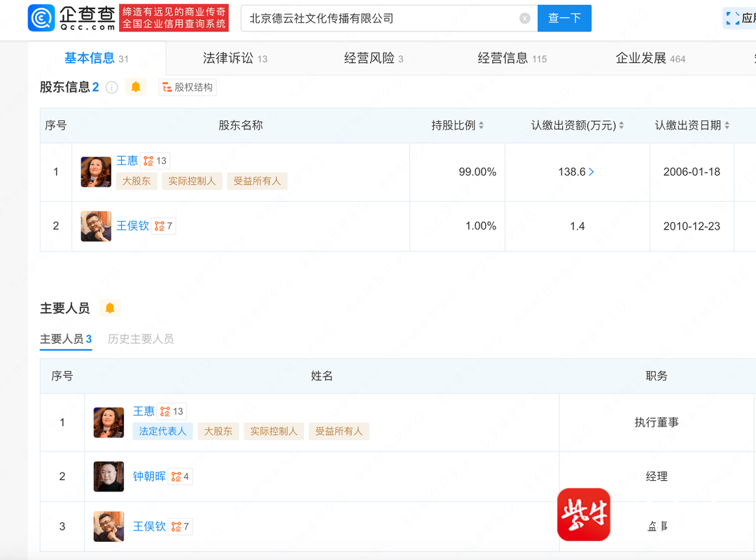
Task: Clear the search box with the X icon
Action: (x=524, y=18)
